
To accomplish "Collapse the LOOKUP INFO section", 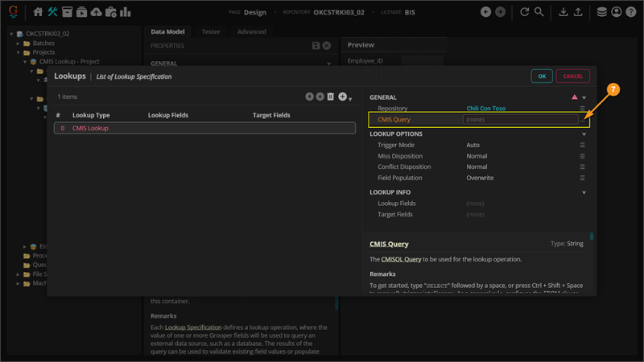I will click(584, 193).
